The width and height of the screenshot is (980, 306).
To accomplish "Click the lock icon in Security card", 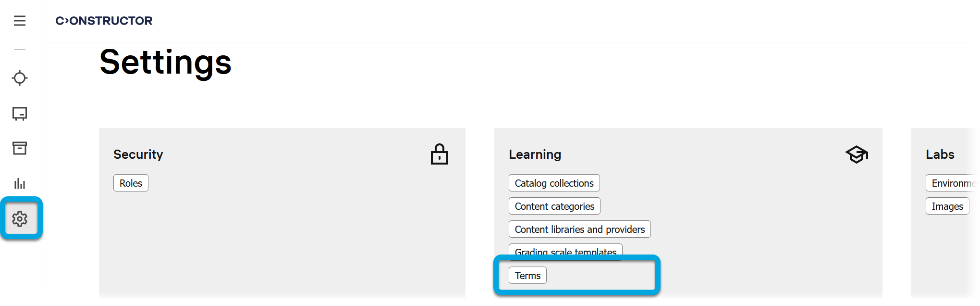I will tap(439, 154).
